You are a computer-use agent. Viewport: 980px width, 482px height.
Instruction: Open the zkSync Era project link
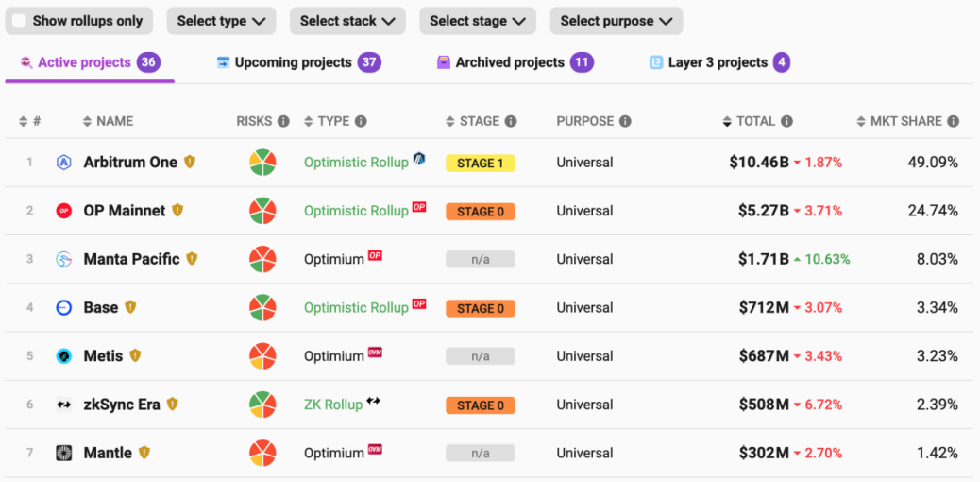click(122, 405)
